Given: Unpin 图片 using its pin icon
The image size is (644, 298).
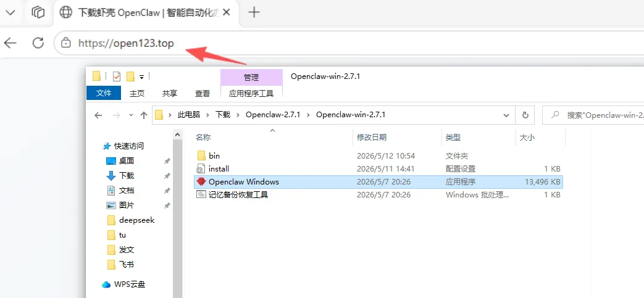Looking at the screenshot, I should 167,205.
